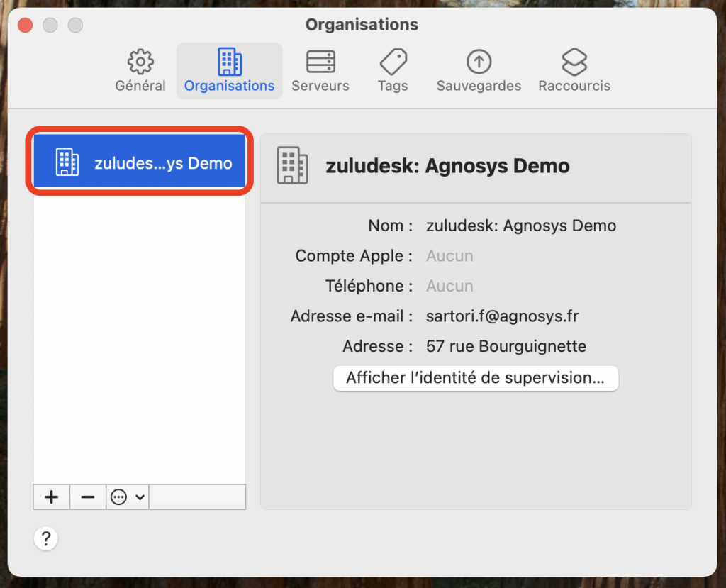Click the address 57 rue Bourguignette
This screenshot has width=726, height=588.
(x=506, y=346)
